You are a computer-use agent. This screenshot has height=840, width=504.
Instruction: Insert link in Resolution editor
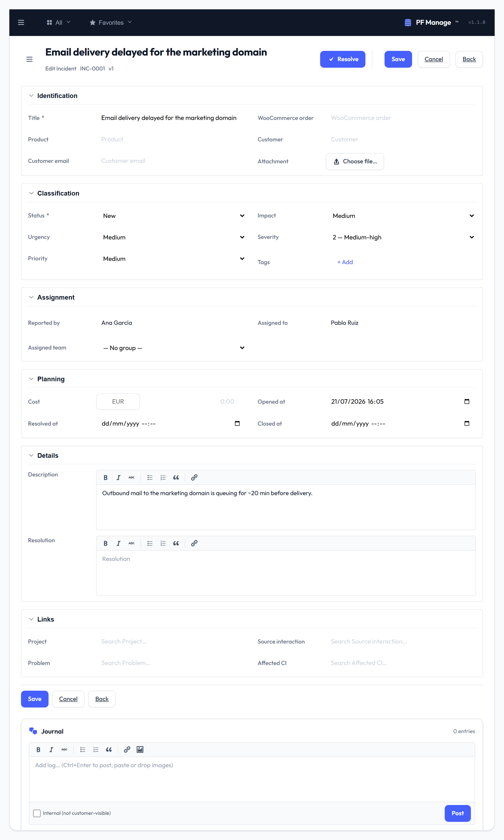tap(194, 543)
